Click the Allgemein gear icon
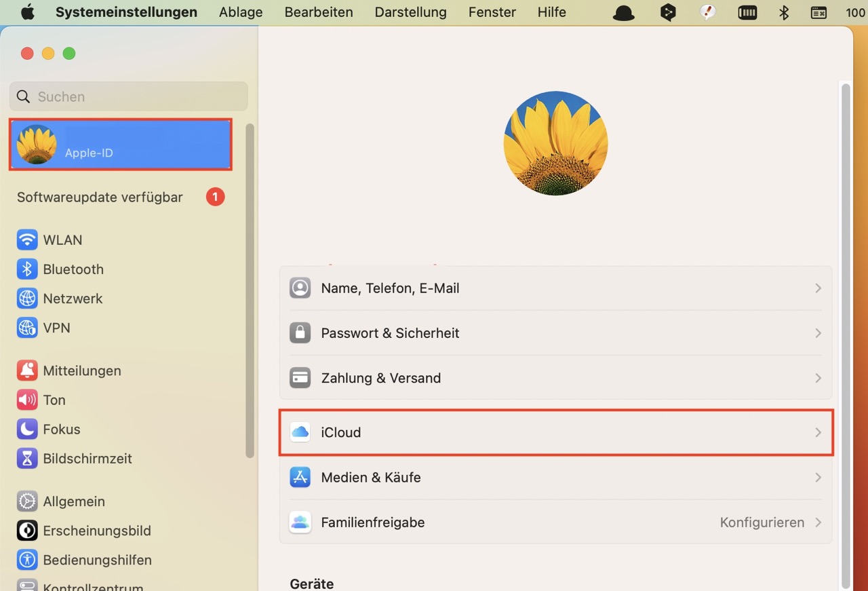This screenshot has height=591, width=868. (27, 501)
